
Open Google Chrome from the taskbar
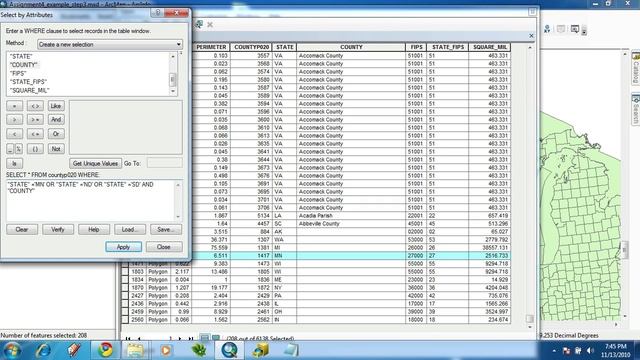point(105,350)
